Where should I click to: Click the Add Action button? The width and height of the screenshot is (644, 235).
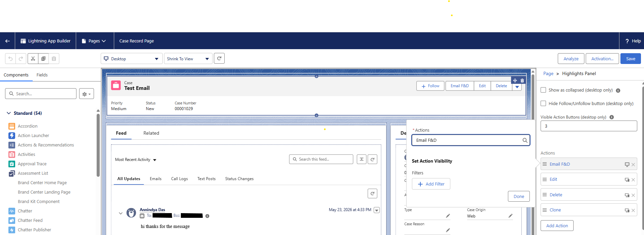(557, 226)
